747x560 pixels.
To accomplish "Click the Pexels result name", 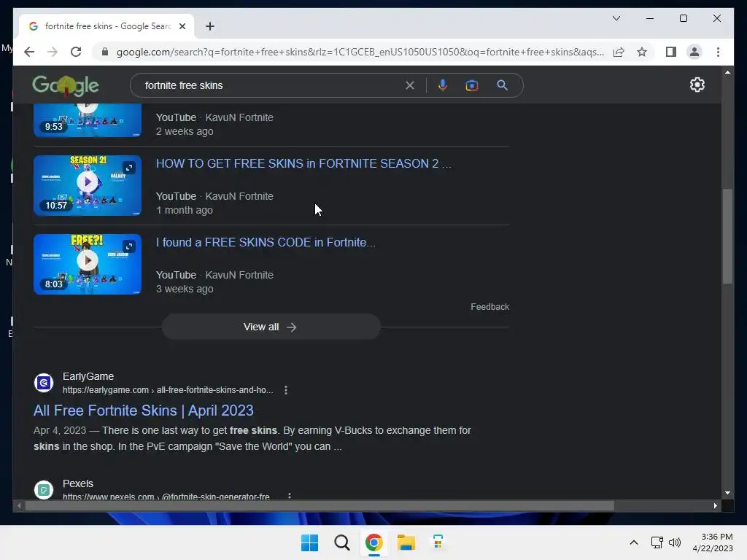I will point(77,483).
